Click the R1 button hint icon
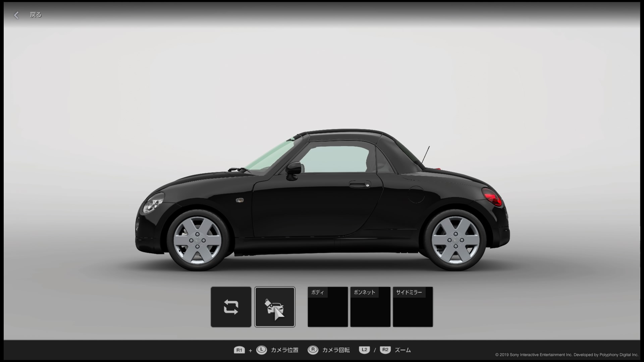The image size is (644, 362). pos(239,350)
